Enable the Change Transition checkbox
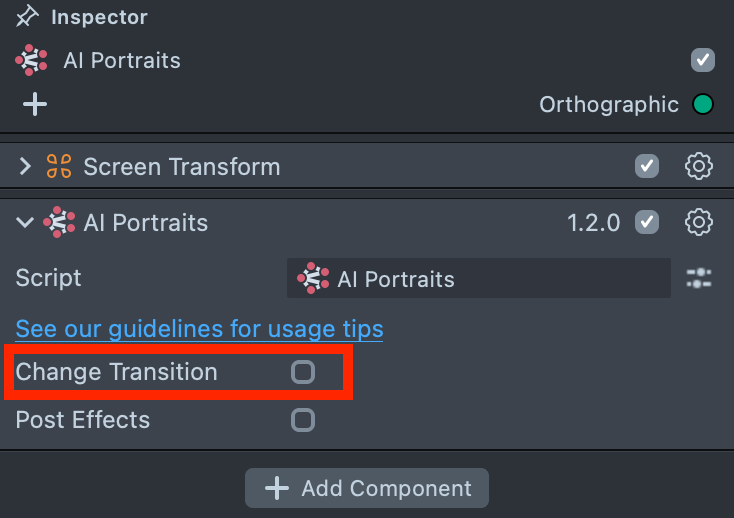 pyautogui.click(x=302, y=372)
